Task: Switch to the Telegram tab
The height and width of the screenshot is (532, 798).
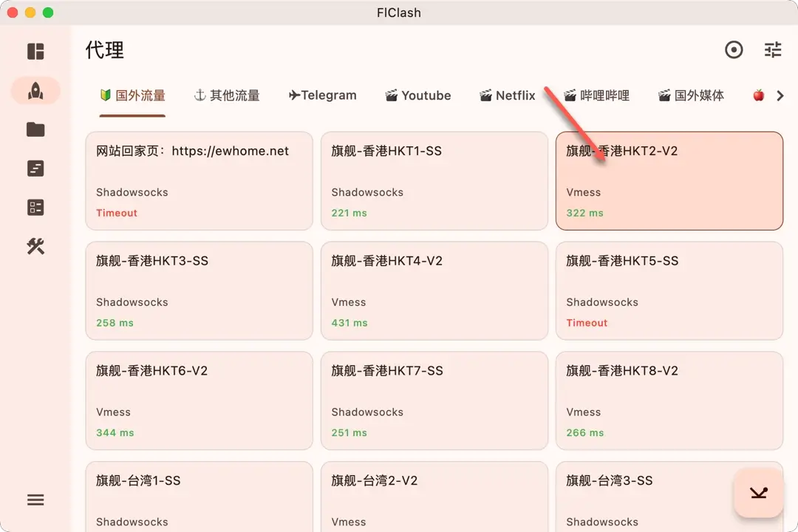Action: pyautogui.click(x=322, y=95)
